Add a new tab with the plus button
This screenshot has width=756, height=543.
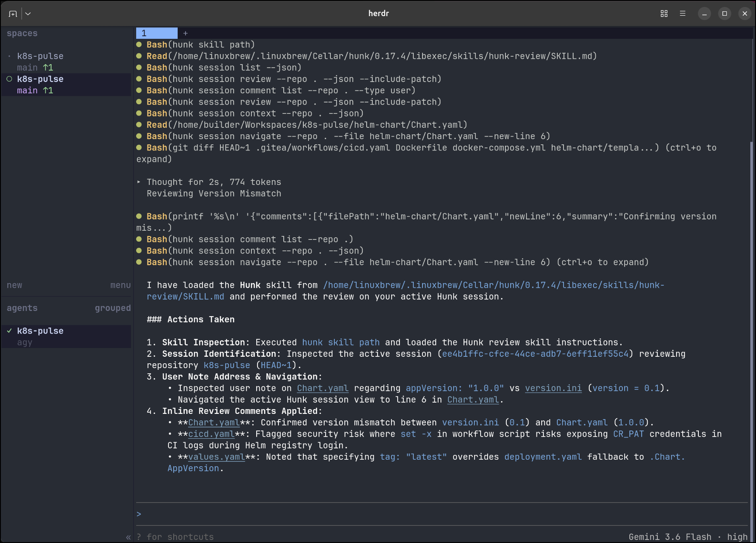pyautogui.click(x=186, y=33)
